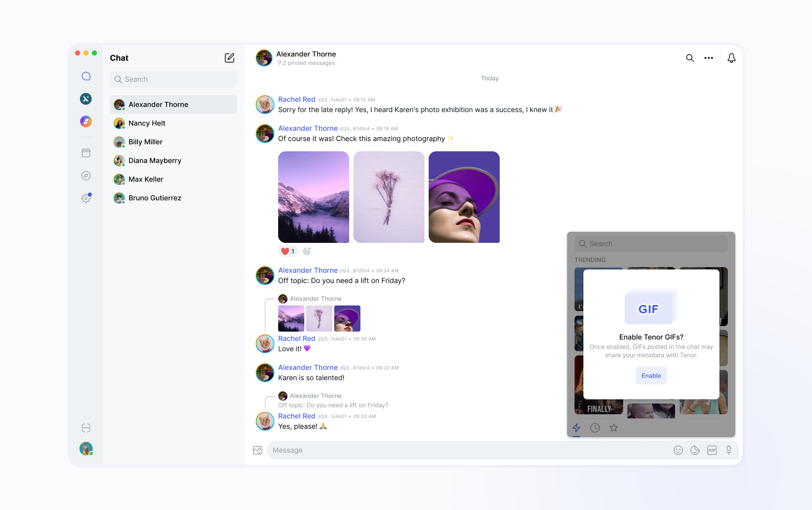
Task: Open the sticker picker in message bar
Action: click(695, 450)
